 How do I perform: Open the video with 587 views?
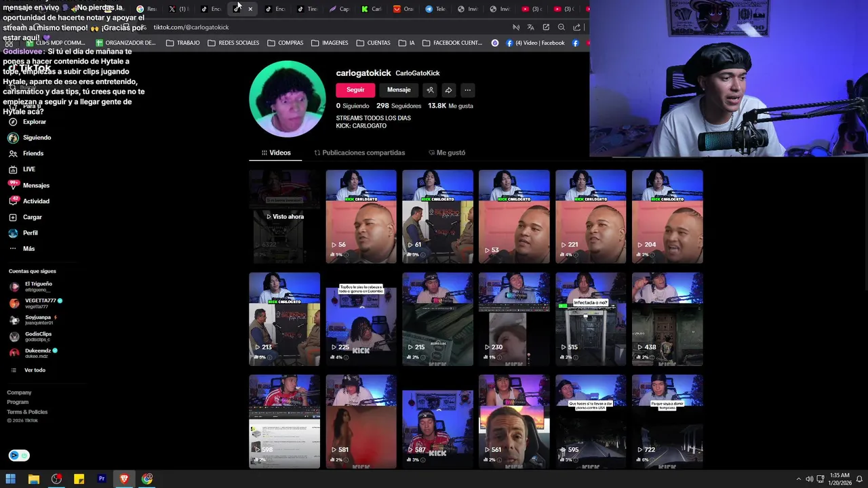point(437,422)
